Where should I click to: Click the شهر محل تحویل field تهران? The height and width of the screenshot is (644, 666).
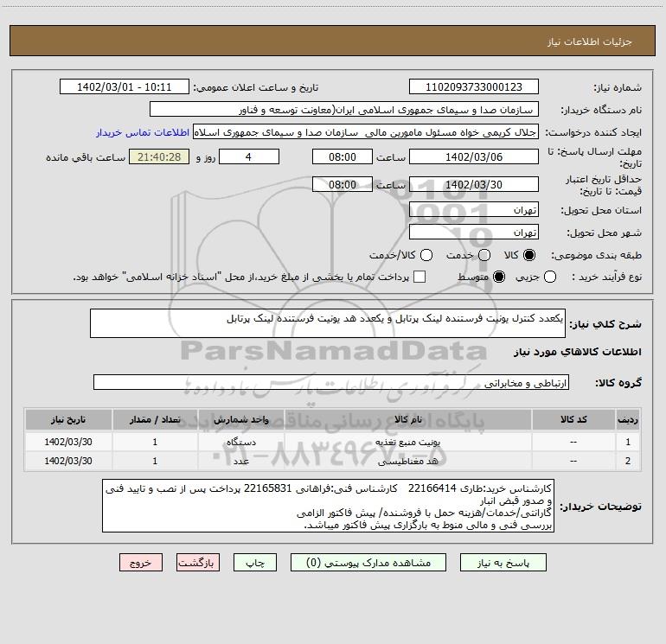[x=474, y=233]
